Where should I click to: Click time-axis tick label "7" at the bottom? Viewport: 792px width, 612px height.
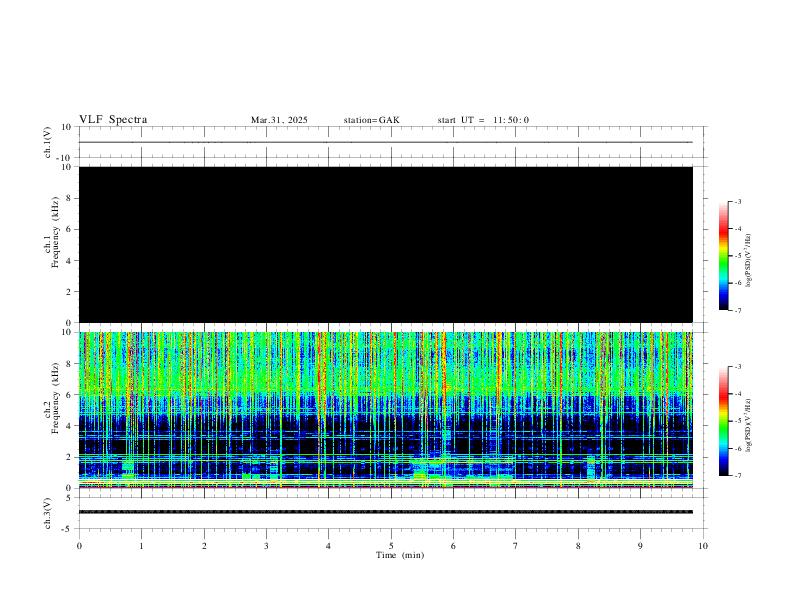[516, 546]
